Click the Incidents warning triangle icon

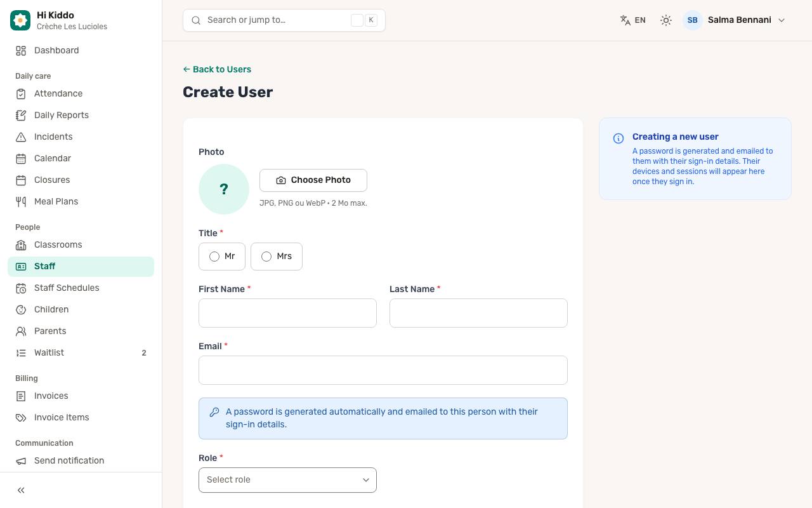(21, 137)
